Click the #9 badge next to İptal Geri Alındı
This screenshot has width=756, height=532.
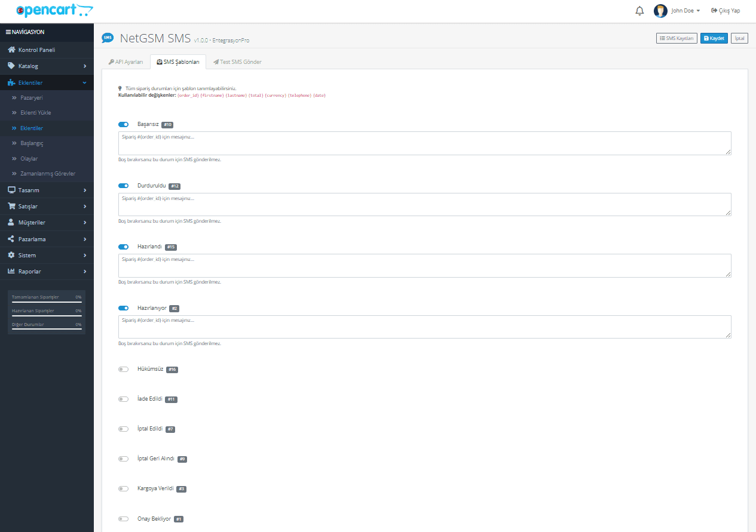(x=182, y=459)
